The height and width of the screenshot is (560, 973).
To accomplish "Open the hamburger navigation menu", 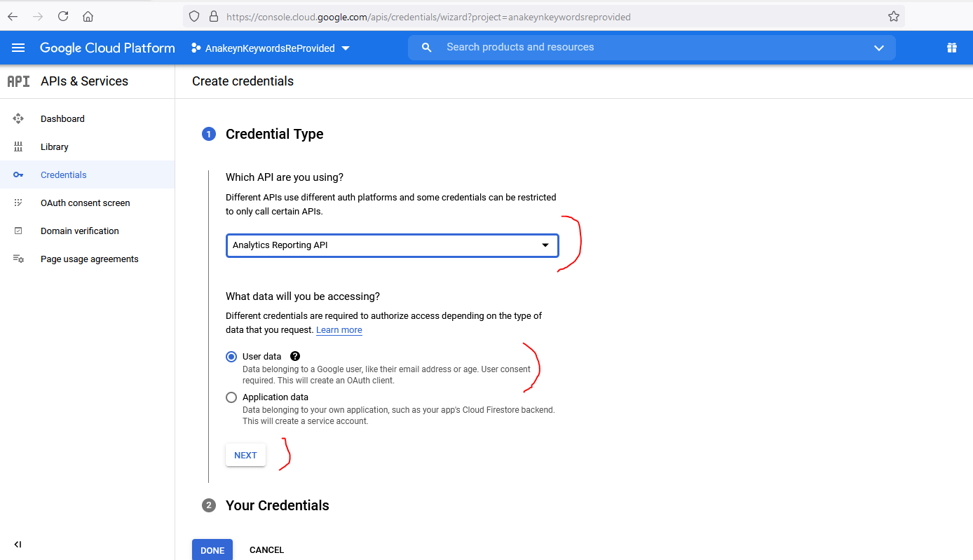I will click(18, 48).
